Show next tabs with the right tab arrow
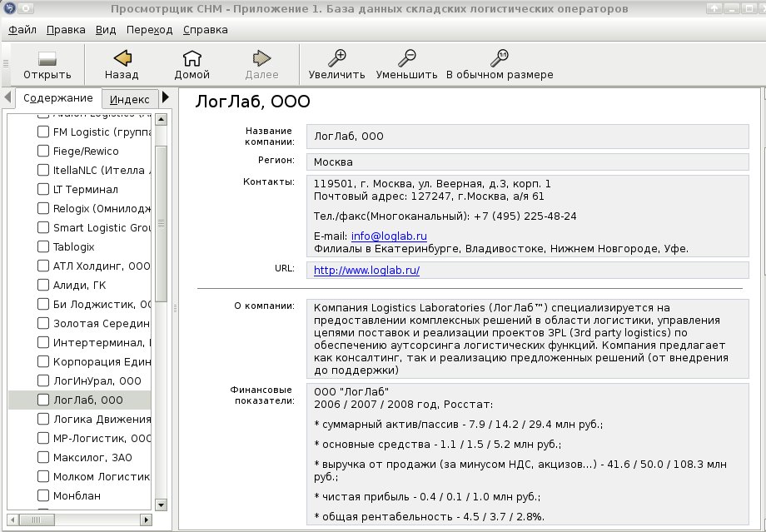Viewport: 766px width, 532px height. [166, 97]
